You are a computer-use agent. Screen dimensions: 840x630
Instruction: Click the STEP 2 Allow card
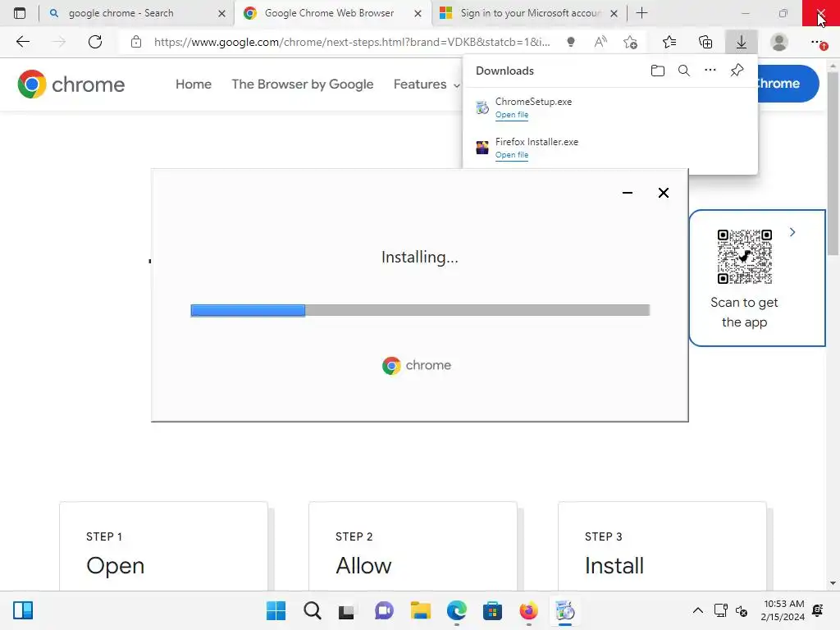(413, 546)
